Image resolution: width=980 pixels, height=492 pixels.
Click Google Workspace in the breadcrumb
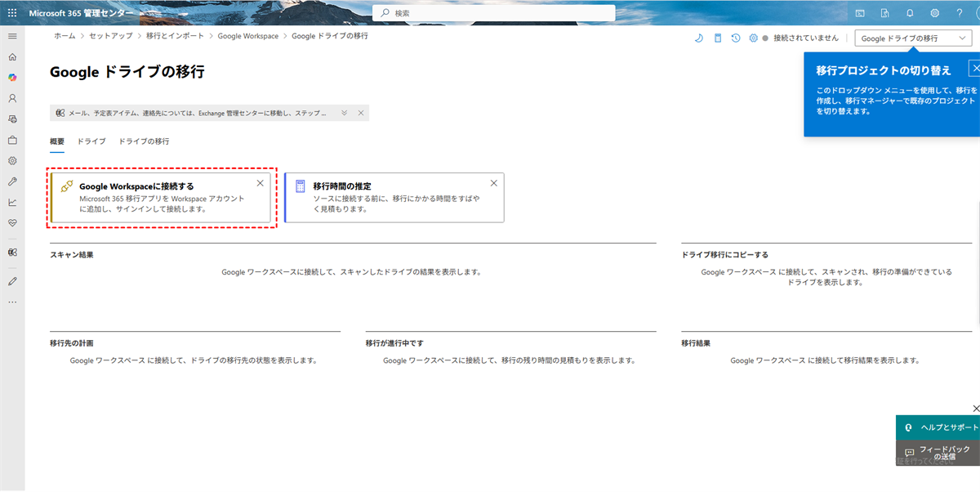tap(248, 36)
